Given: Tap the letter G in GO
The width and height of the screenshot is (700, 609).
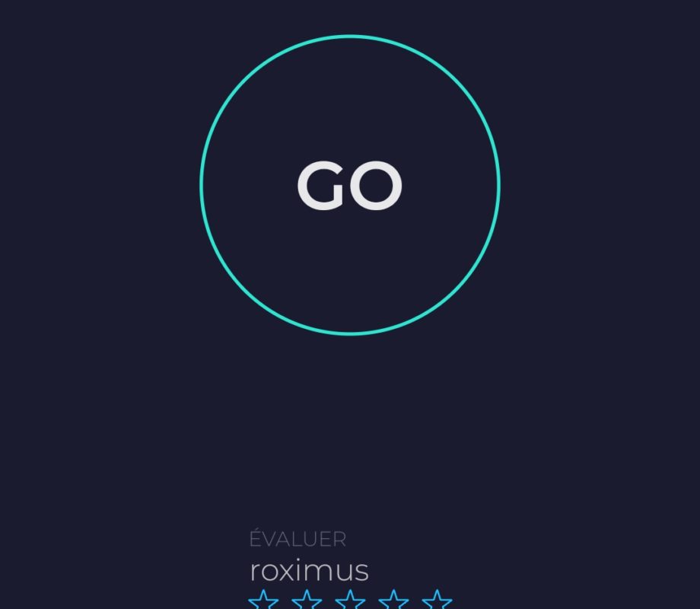Looking at the screenshot, I should (321, 185).
